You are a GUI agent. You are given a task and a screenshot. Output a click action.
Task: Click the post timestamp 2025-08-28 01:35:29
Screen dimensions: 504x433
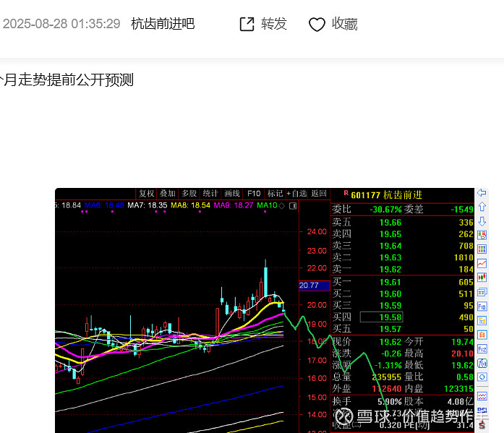pyautogui.click(x=61, y=24)
